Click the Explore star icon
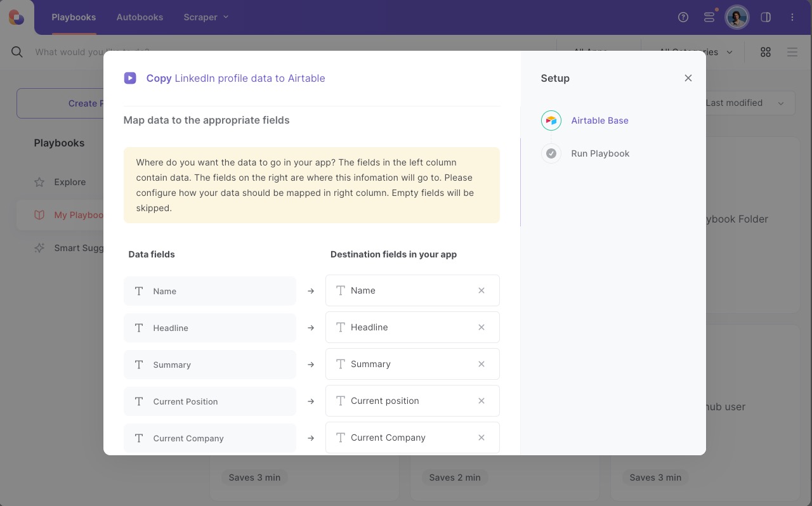 tap(39, 182)
